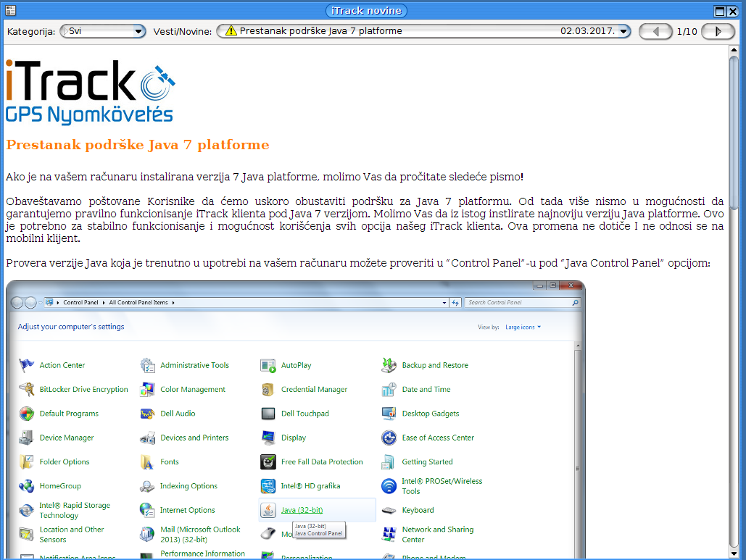746x560 pixels.
Task: Maximize the iTrack novine window
Action: click(x=720, y=11)
